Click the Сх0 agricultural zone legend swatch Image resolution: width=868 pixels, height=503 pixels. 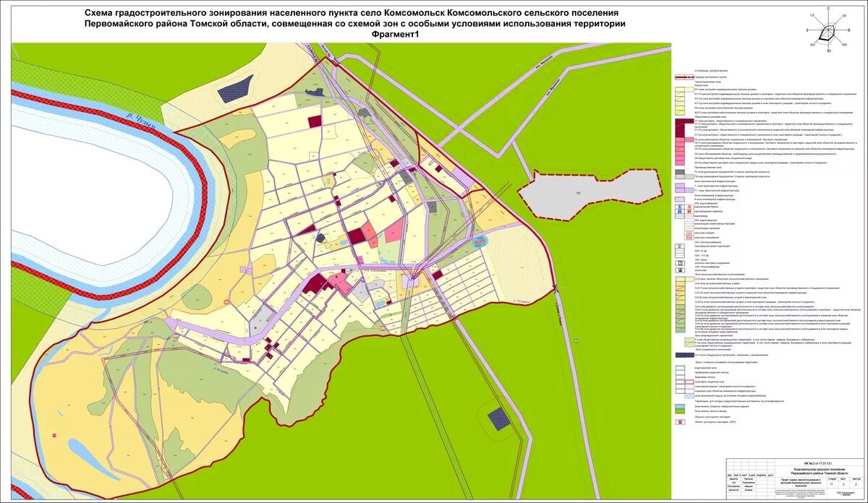click(x=680, y=279)
